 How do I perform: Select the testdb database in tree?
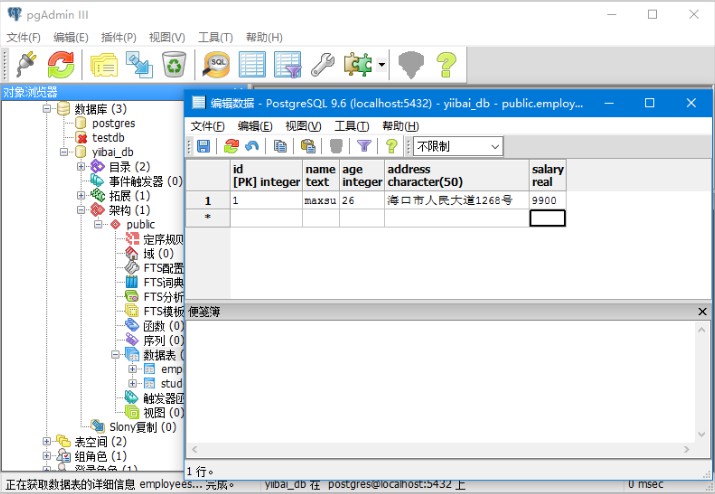108,138
